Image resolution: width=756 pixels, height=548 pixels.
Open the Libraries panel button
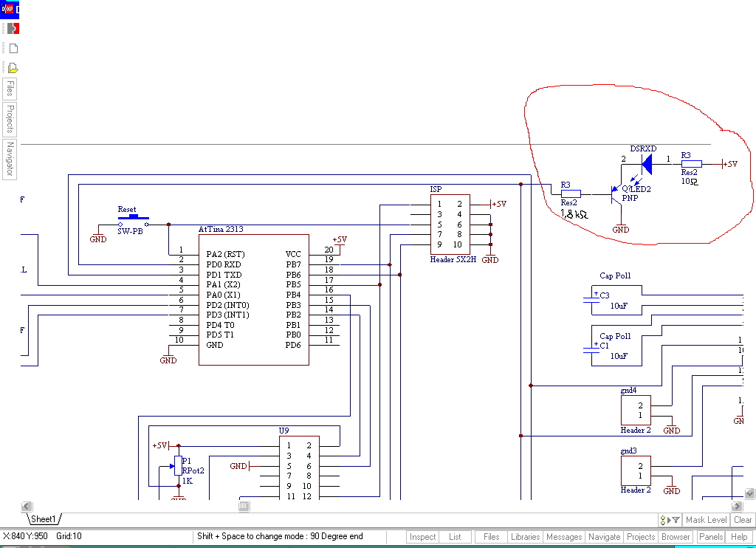(525, 537)
